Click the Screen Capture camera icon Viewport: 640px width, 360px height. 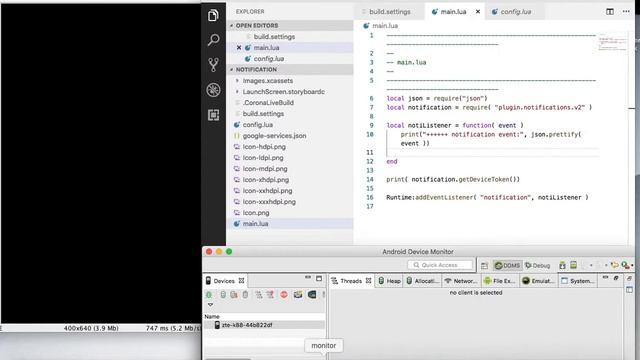coord(298,295)
